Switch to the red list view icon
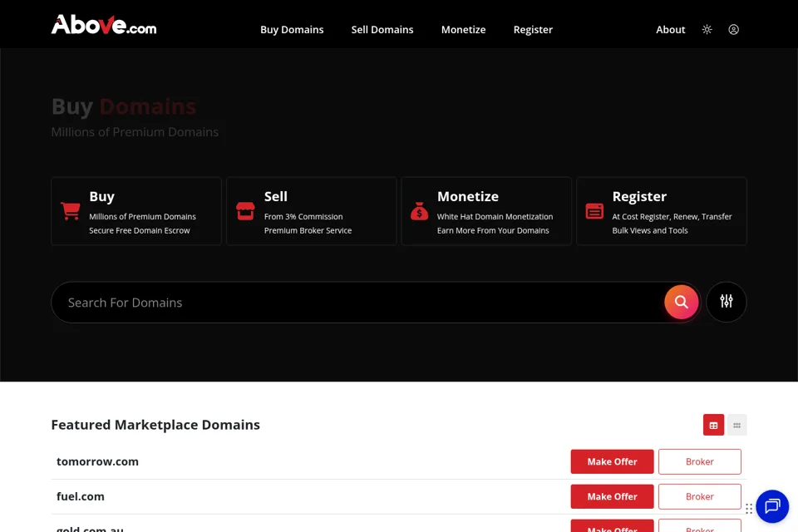The image size is (798, 532). click(x=713, y=425)
